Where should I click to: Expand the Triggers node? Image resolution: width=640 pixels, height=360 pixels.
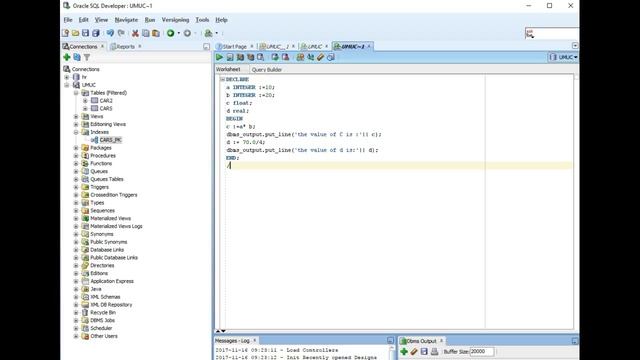coord(76,187)
